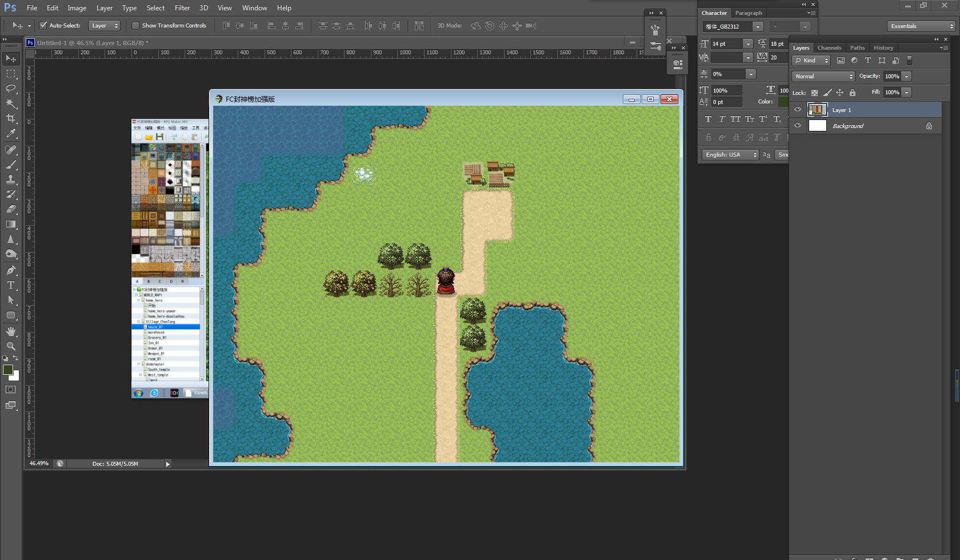
Task: Select the Move tool
Action: click(x=11, y=59)
